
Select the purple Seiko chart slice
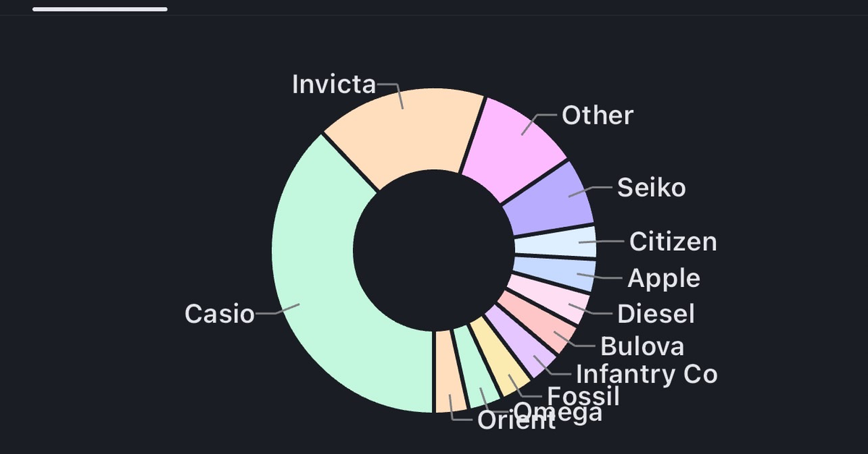(550, 199)
